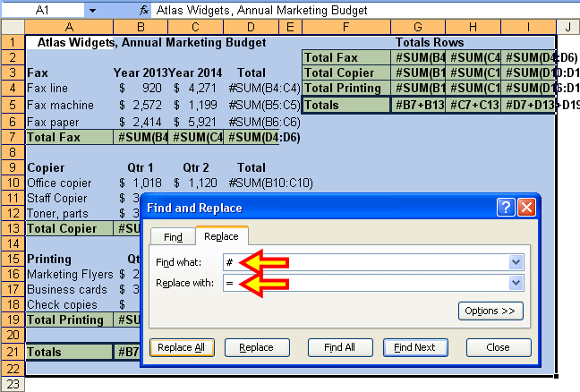This screenshot has height=392, width=580.
Task: Select row 19 header
Action: click(13, 320)
